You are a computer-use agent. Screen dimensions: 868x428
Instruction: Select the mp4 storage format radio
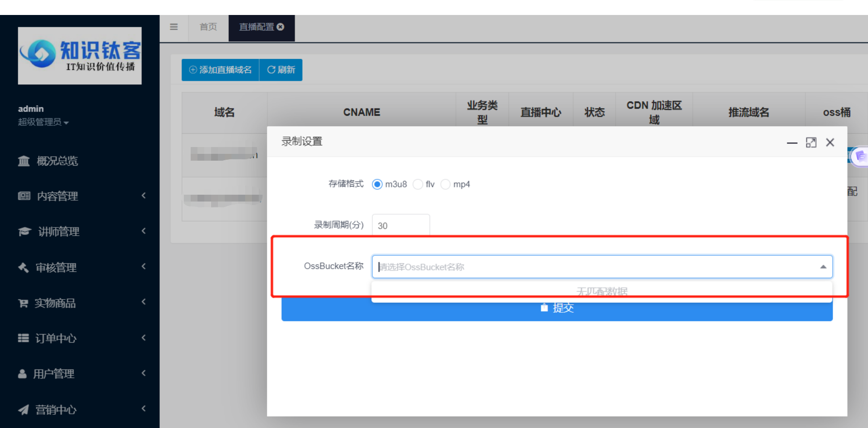click(x=445, y=184)
